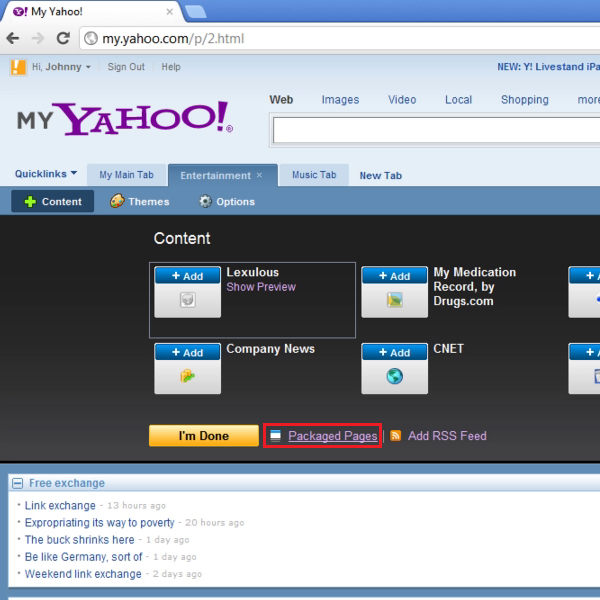
Task: Click the browser back arrow
Action: (x=13, y=38)
